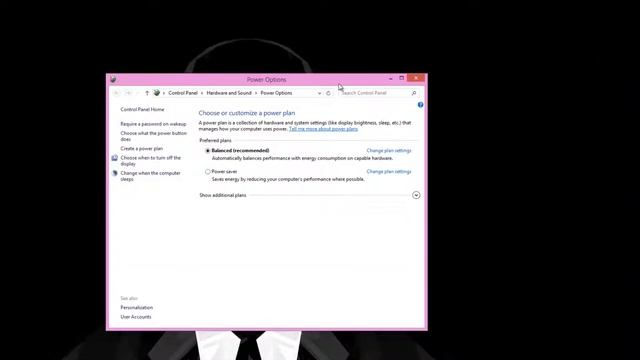
Task: Open Create a power plan
Action: [142, 149]
